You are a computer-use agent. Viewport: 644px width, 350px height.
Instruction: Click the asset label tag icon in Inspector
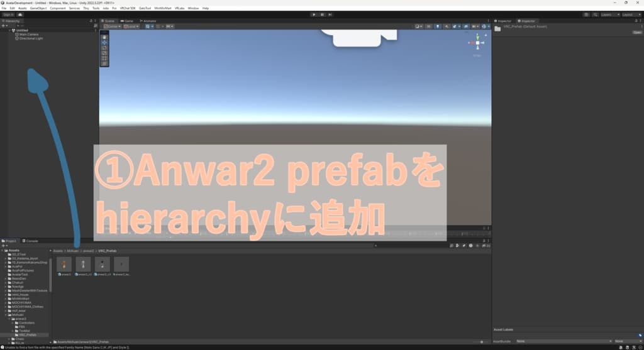click(x=640, y=335)
